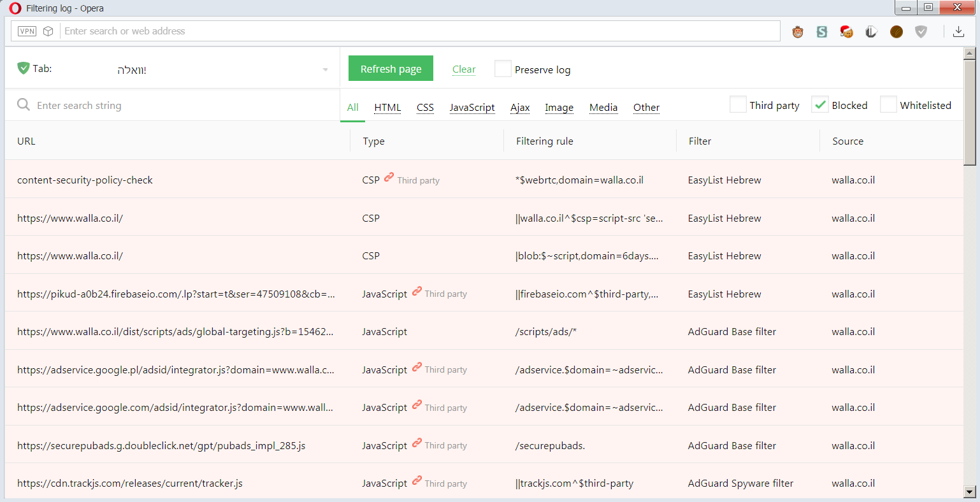Click third-party link icon on securepubads row
The width and height of the screenshot is (980, 502).
click(x=417, y=443)
